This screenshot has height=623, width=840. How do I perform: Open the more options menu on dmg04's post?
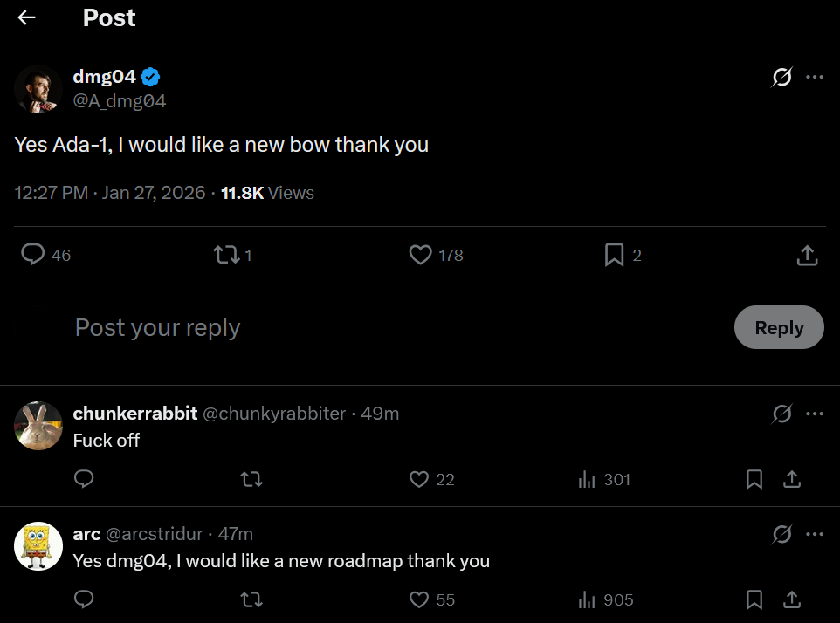point(815,77)
